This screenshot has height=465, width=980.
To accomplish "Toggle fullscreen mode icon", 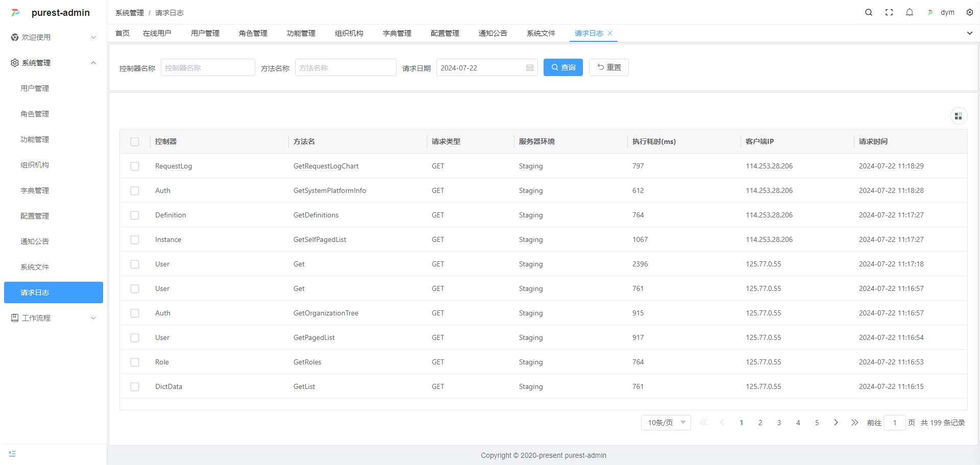I will click(x=889, y=12).
